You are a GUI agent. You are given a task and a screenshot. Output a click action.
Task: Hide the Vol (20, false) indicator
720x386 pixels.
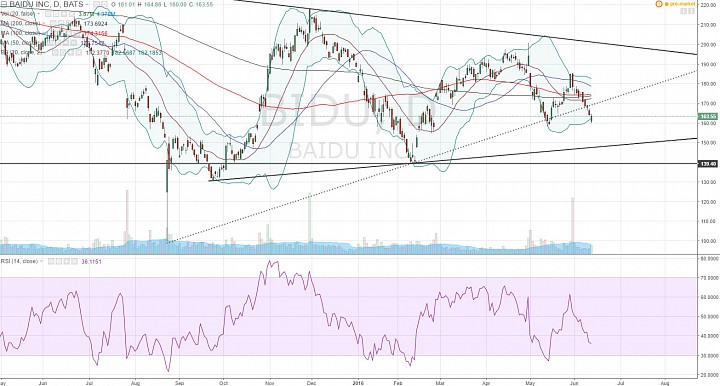coord(48,14)
